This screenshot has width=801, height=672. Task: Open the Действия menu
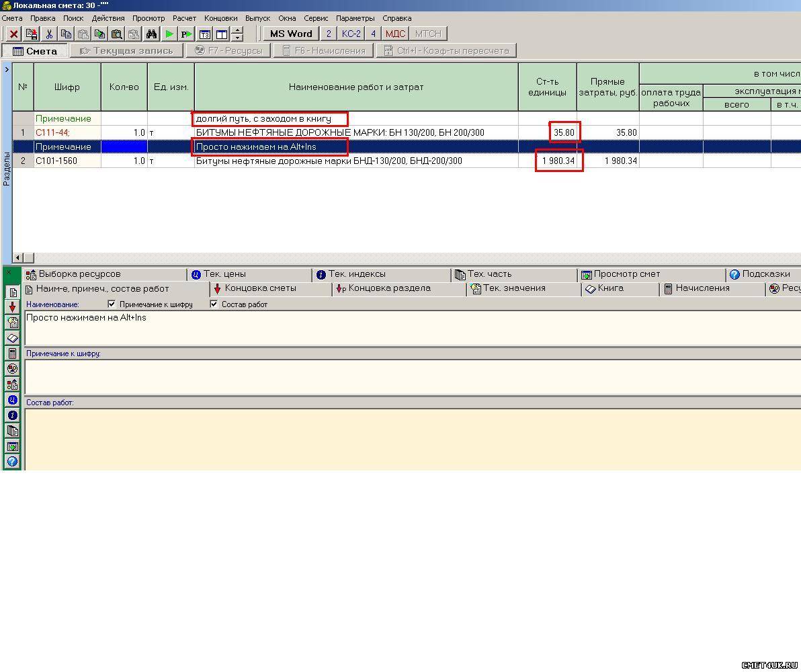pos(108,18)
